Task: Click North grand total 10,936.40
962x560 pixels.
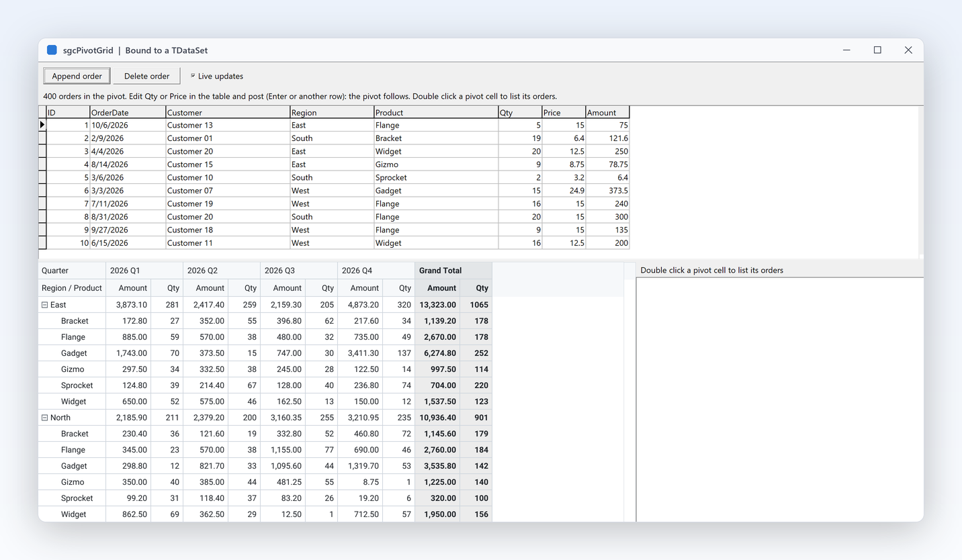Action: click(437, 418)
